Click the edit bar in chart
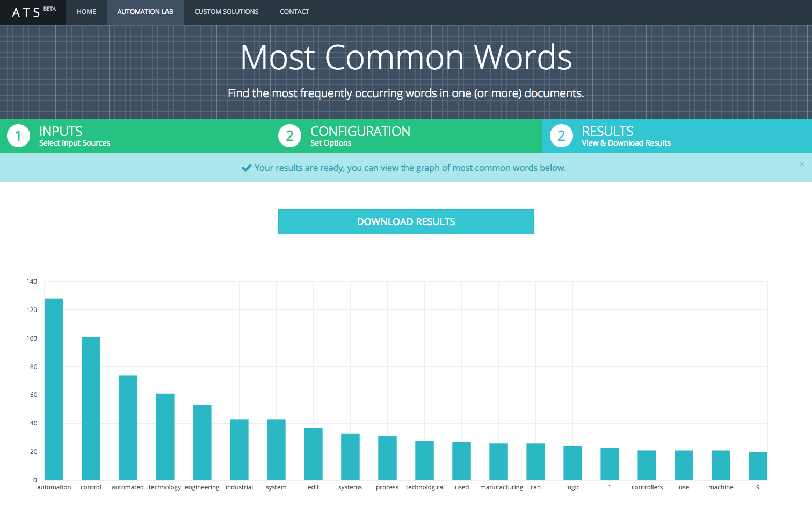This screenshot has width=812, height=505. [313, 454]
